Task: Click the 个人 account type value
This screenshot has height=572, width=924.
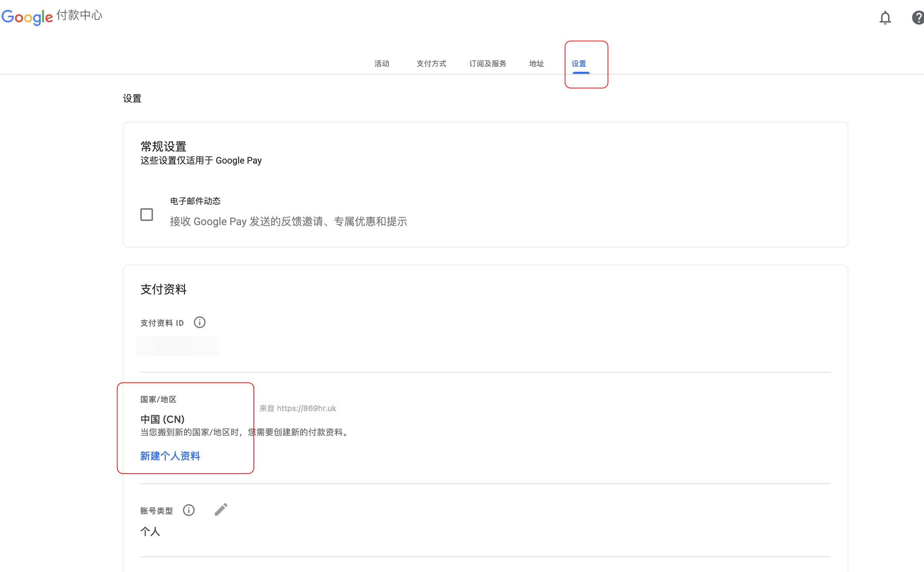Action: pos(150,532)
